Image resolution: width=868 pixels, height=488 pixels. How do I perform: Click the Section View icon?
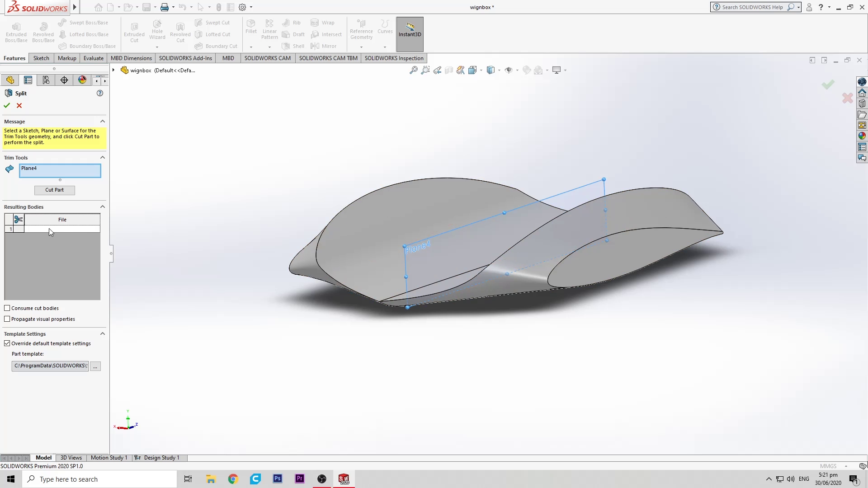click(x=449, y=70)
